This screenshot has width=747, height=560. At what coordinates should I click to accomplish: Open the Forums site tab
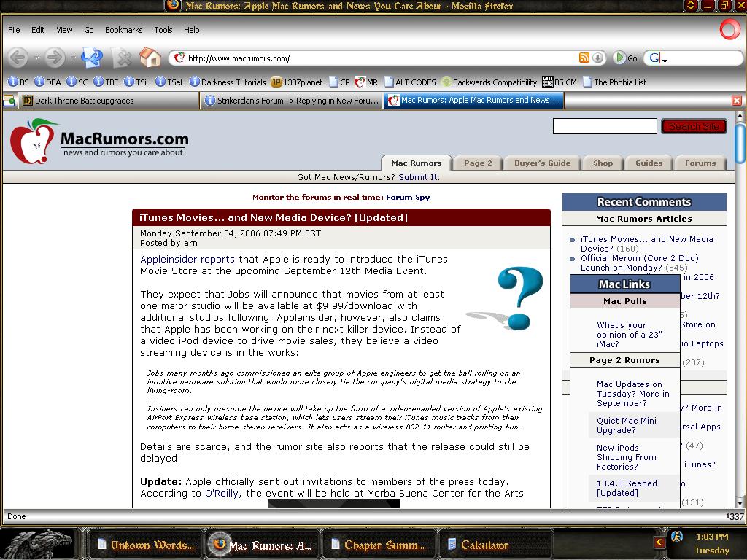700,163
